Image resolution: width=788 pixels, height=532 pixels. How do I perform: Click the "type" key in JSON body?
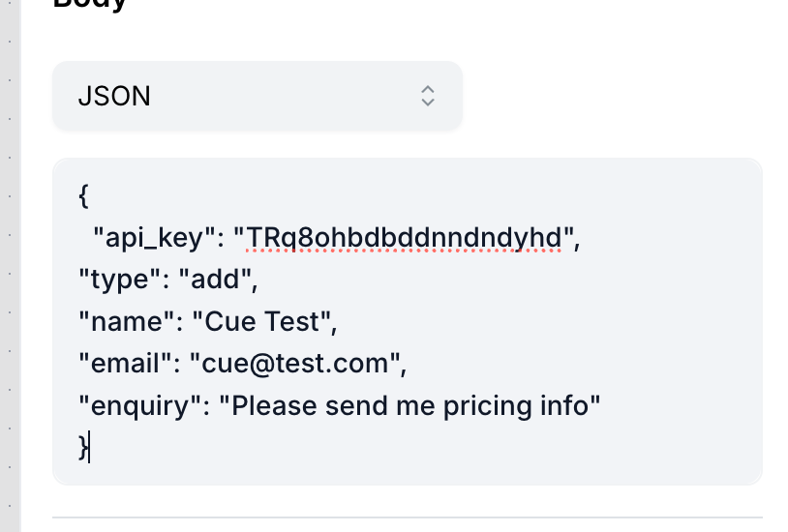[120, 280]
